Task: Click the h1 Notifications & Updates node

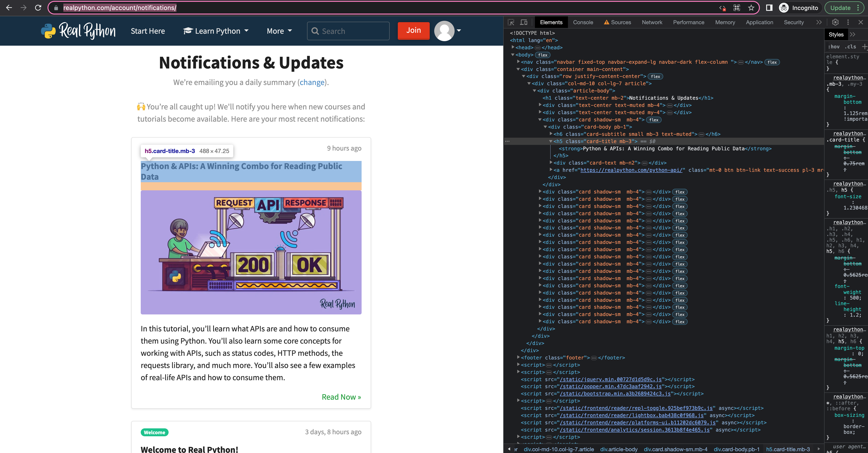Action: [628, 98]
